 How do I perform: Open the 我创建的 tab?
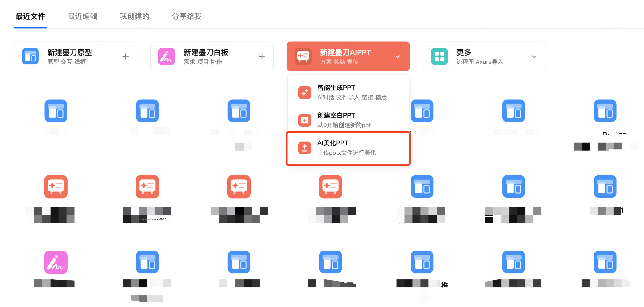click(135, 16)
